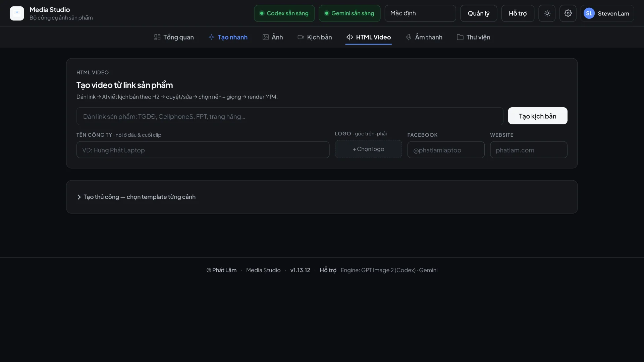Focus the product link input field
The height and width of the screenshot is (362, 644).
point(290,116)
